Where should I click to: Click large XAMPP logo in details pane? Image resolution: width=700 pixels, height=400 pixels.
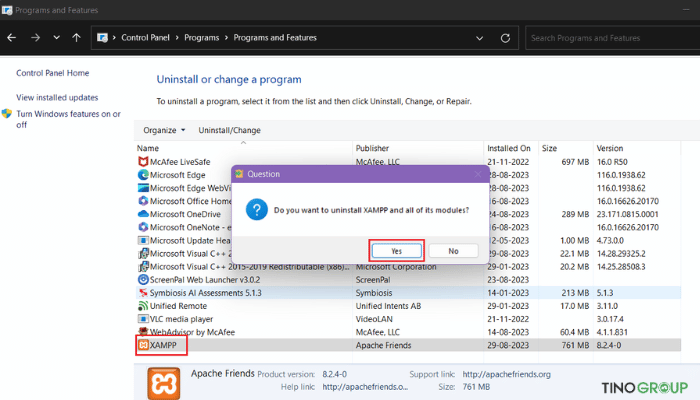pyautogui.click(x=164, y=383)
